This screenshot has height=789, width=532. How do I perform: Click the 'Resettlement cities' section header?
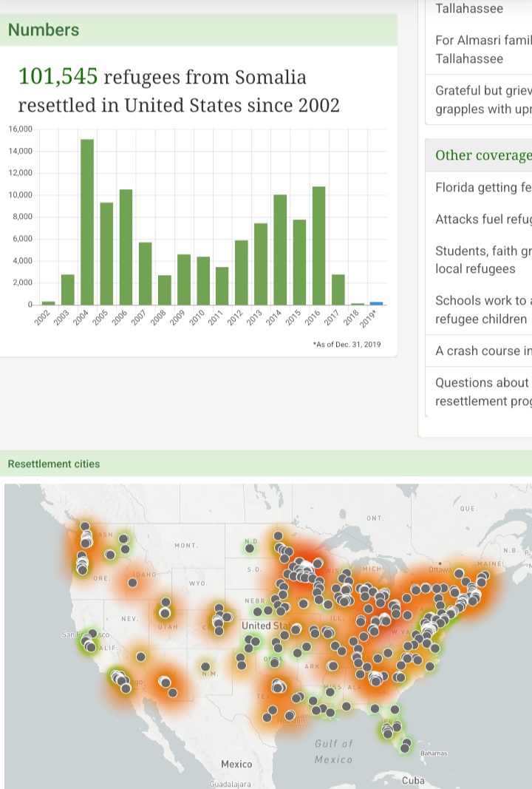[53, 464]
